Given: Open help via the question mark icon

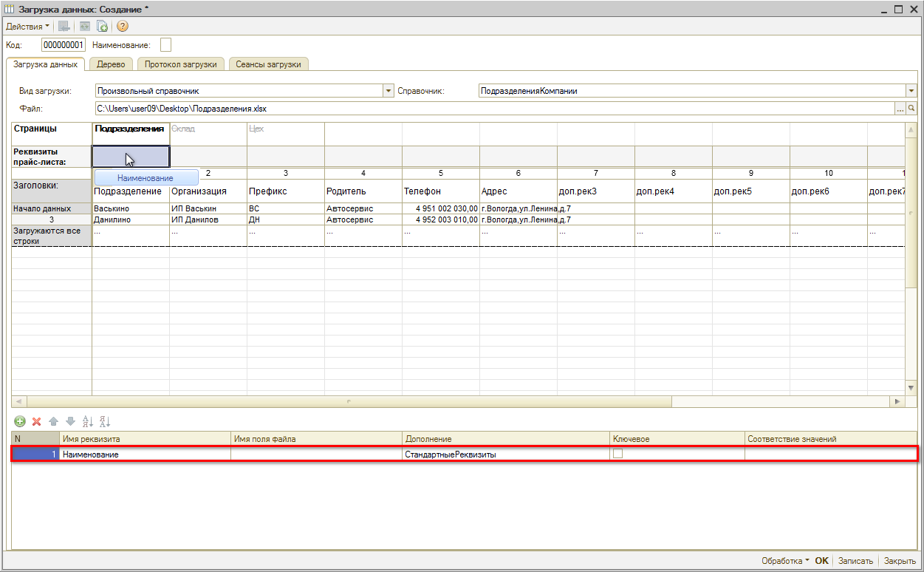Looking at the screenshot, I should click(123, 26).
